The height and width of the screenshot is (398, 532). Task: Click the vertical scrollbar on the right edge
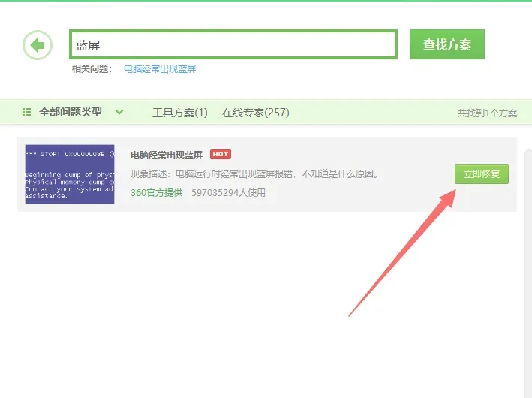[x=528, y=273]
